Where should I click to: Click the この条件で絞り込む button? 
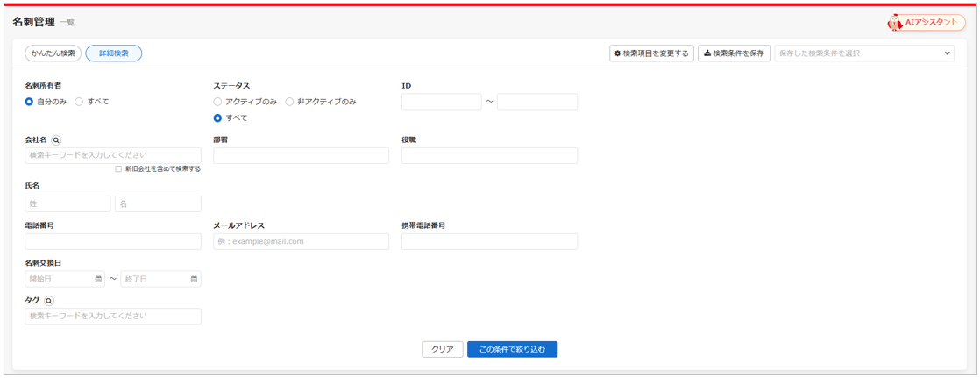click(x=512, y=349)
